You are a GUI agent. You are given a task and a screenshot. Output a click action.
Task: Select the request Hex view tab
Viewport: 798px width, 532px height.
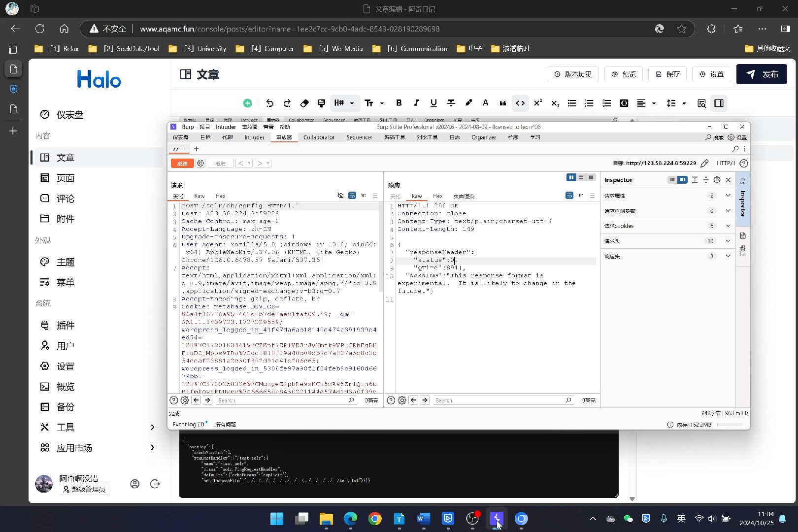(x=221, y=196)
